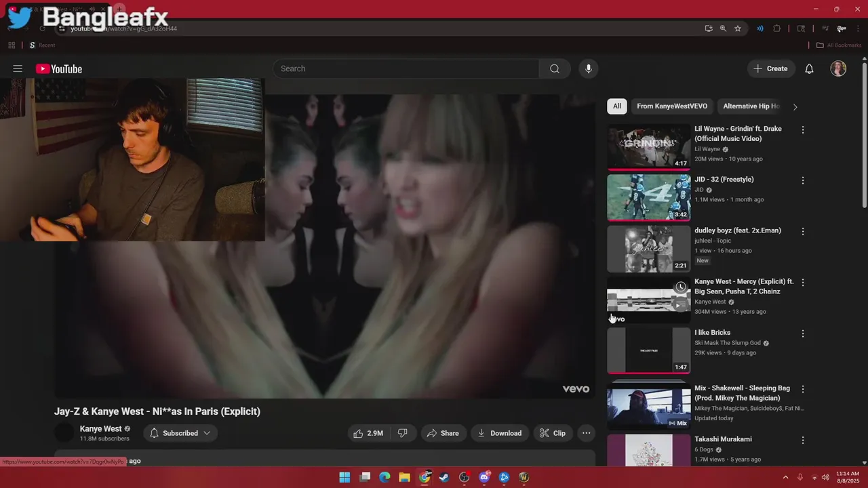Open World of Warcraft taskbar icon
868x488 pixels.
coord(524,477)
